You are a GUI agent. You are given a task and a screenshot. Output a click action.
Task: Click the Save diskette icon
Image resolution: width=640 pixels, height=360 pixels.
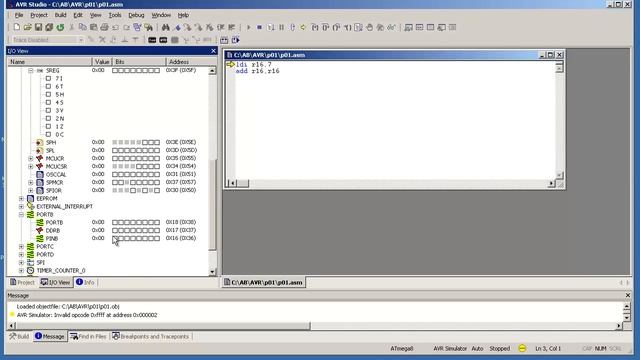[38, 27]
